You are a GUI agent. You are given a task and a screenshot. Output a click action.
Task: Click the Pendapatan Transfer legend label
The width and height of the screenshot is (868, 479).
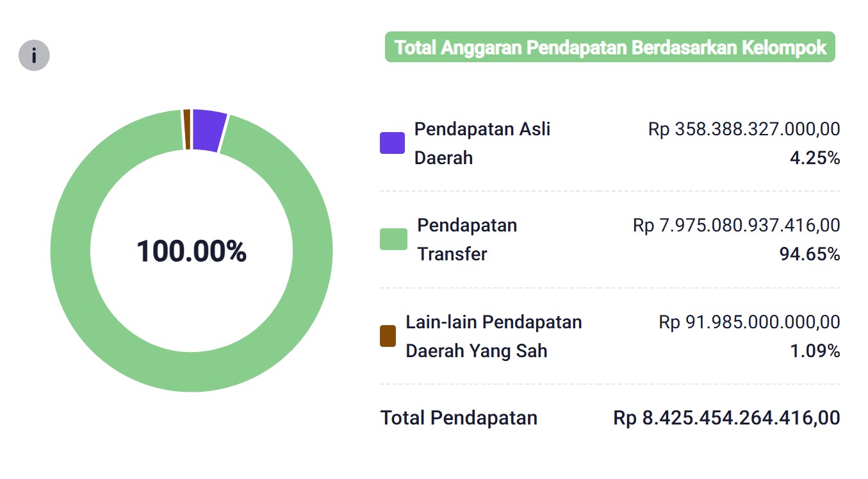coord(467,239)
